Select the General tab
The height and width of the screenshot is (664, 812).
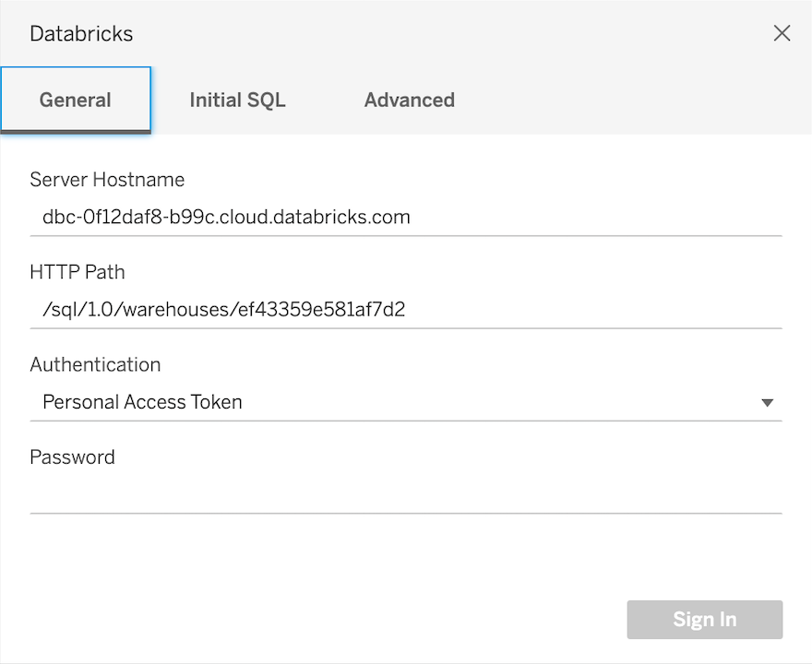76,100
